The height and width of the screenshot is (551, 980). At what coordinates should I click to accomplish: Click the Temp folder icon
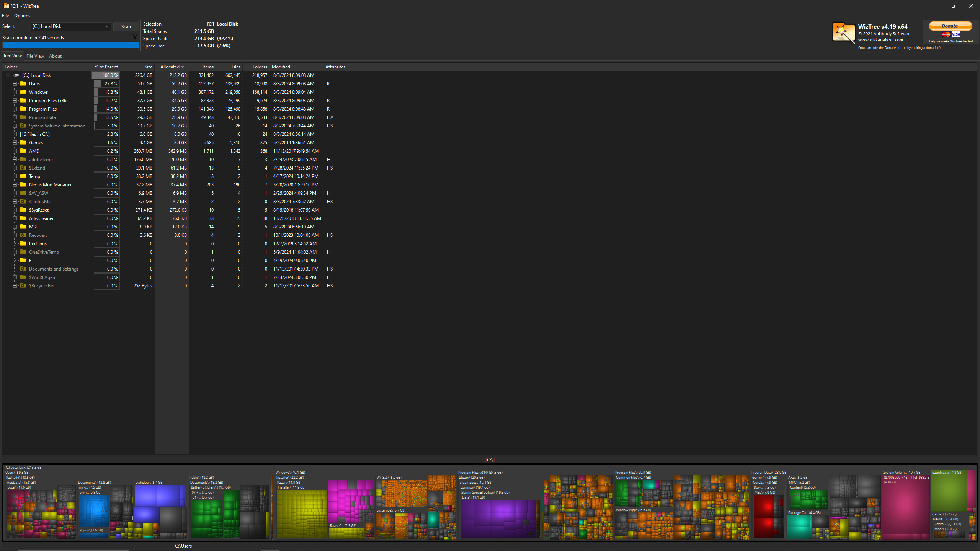23,176
